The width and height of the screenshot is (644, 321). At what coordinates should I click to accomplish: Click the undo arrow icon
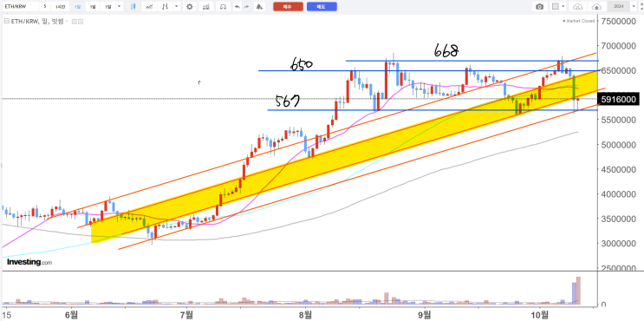click(x=237, y=7)
